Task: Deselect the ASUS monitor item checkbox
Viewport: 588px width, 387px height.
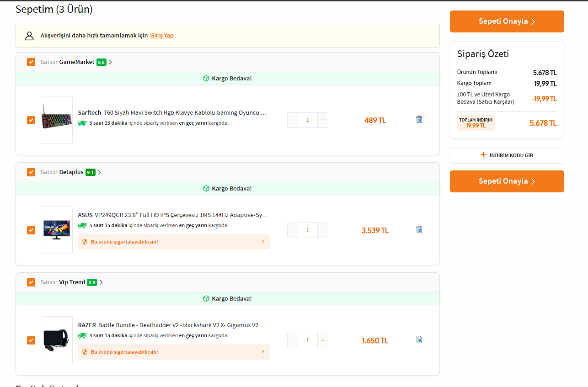Action: pos(31,230)
